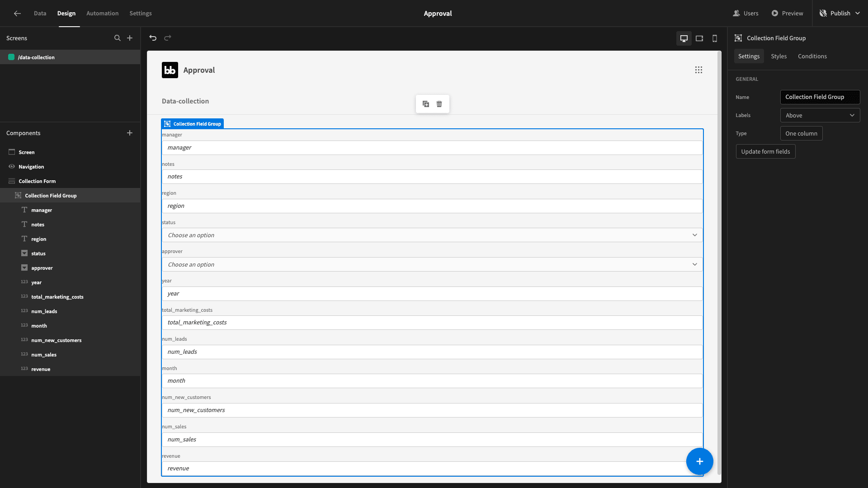Switch to tablet preview size

(699, 38)
